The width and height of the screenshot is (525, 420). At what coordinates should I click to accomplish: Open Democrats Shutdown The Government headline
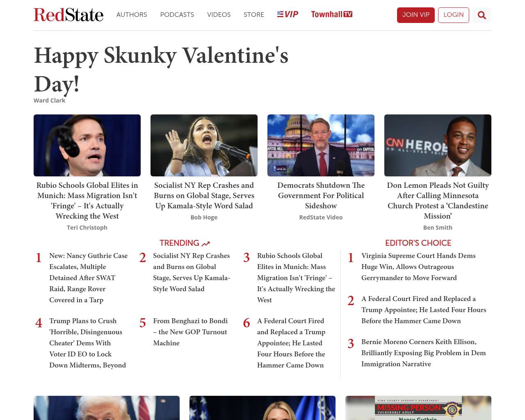coord(321,196)
